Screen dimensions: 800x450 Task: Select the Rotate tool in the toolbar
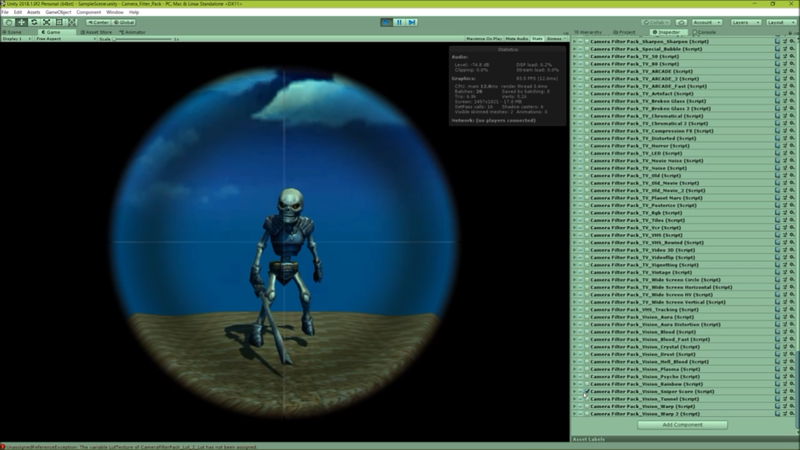click(x=34, y=22)
